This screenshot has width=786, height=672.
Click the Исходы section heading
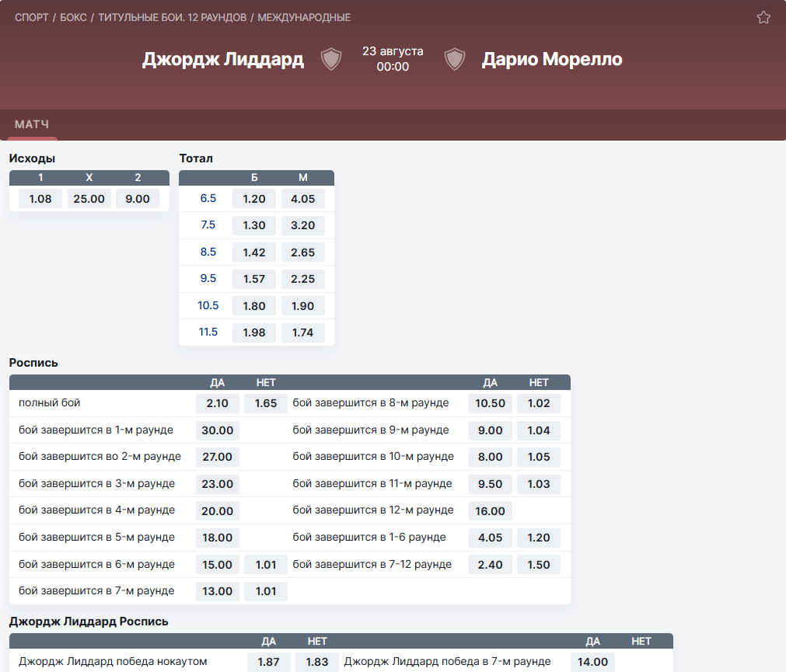click(32, 158)
